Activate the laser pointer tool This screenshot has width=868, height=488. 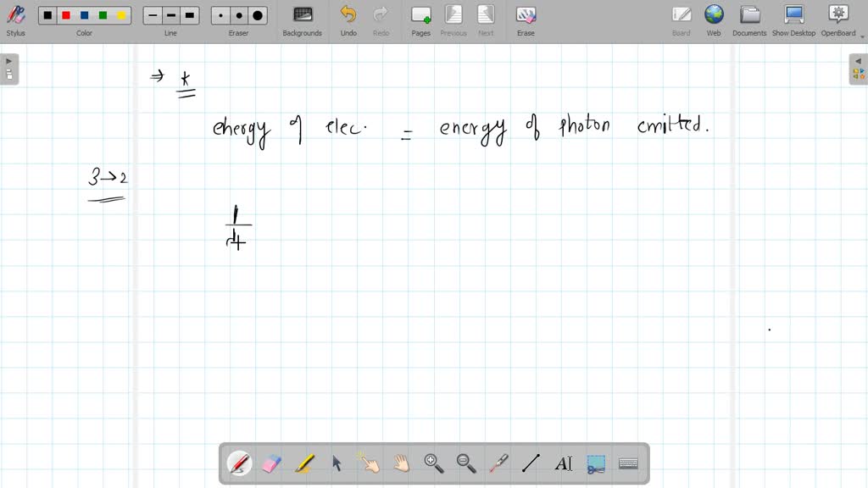click(x=498, y=463)
